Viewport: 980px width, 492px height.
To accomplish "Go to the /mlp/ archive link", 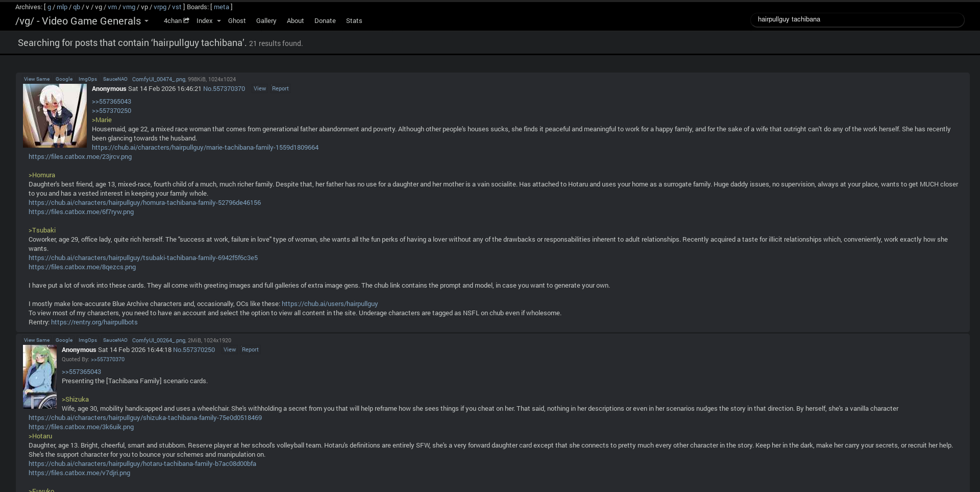I will (x=62, y=7).
